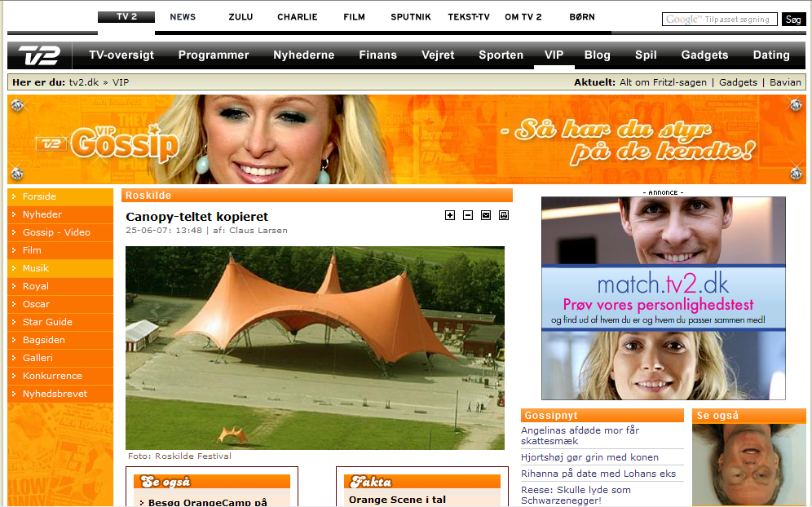Open Galleri in the left sidebar
The height and width of the screenshot is (507, 812).
[x=60, y=358]
